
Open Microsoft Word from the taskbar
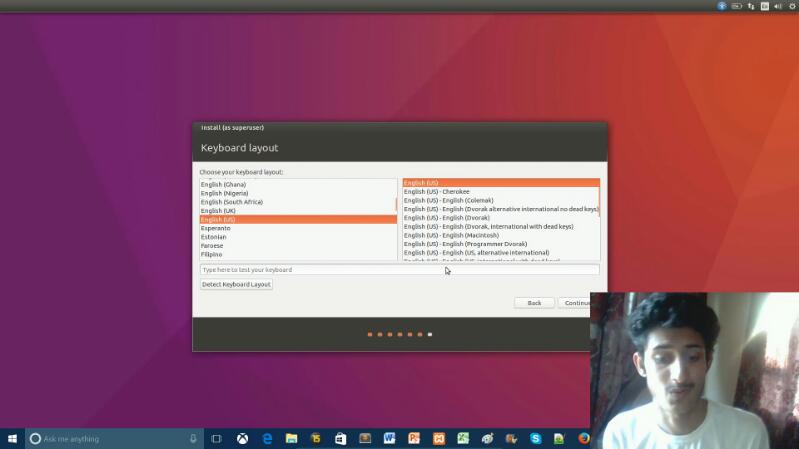point(389,438)
